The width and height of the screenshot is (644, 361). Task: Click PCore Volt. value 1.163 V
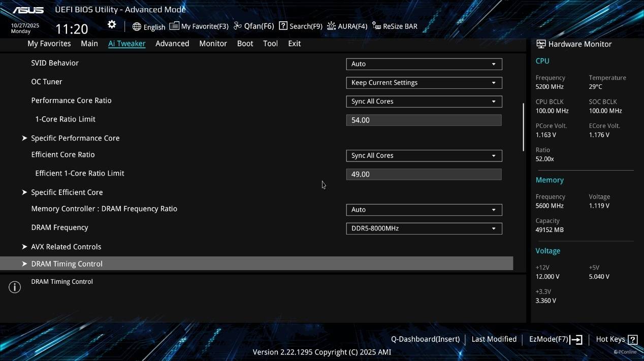545,135
